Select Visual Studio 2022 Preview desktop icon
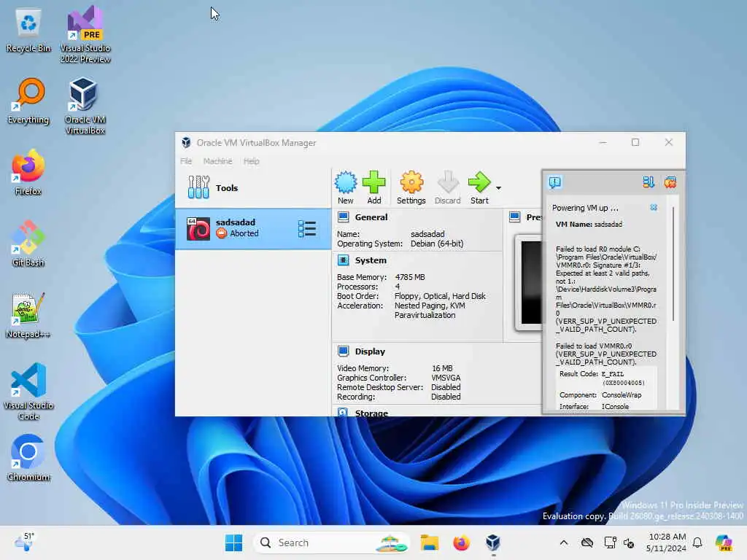 tap(85, 35)
